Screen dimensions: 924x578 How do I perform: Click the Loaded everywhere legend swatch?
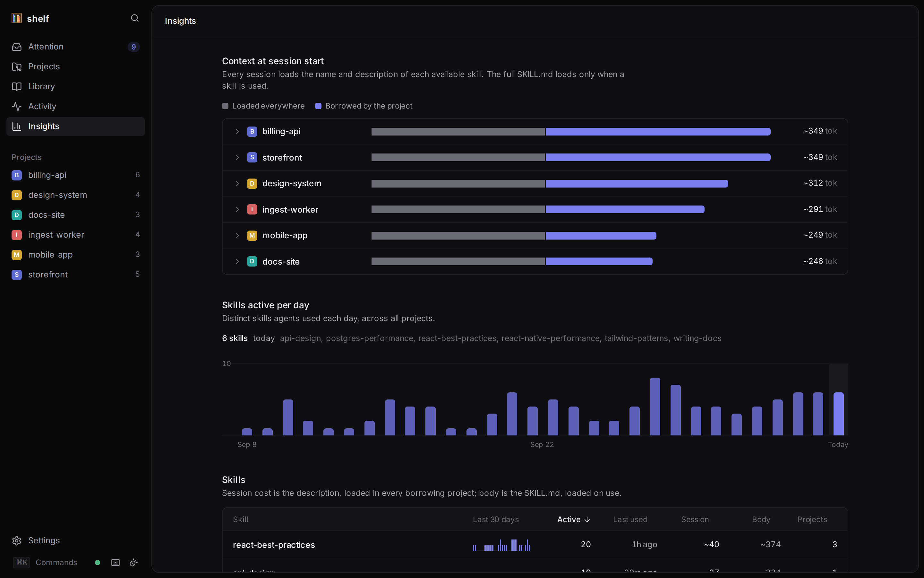225,106
